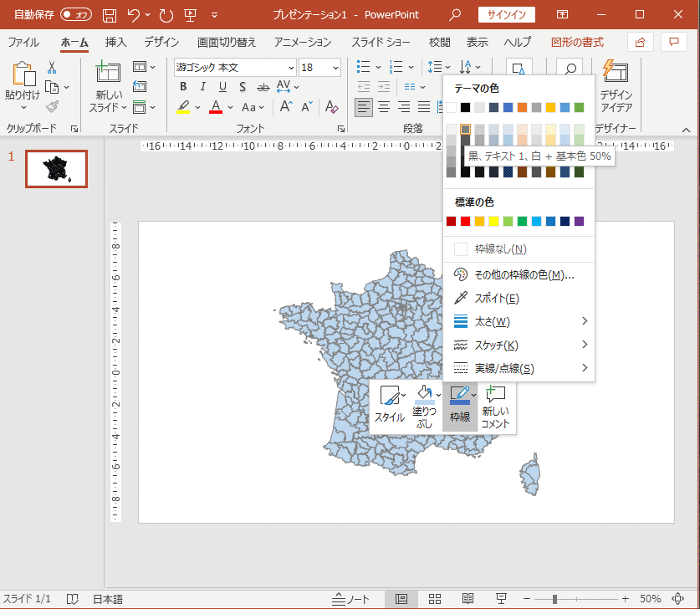700x609 pixels.
Task: Click the Redo icon
Action: [x=166, y=15]
